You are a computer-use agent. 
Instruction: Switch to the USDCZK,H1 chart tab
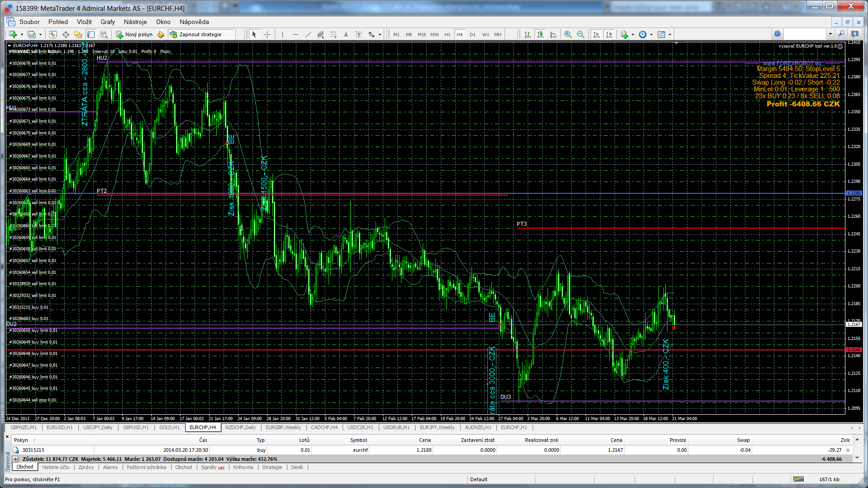360,427
